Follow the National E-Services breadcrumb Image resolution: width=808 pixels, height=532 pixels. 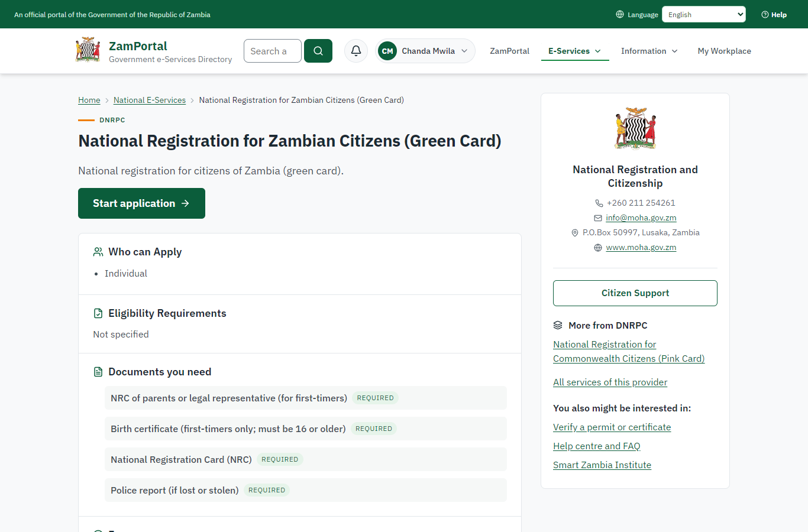pos(150,100)
